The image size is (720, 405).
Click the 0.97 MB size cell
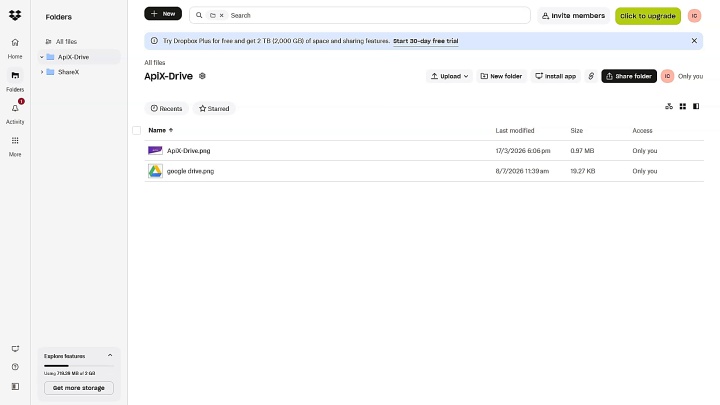click(x=582, y=151)
